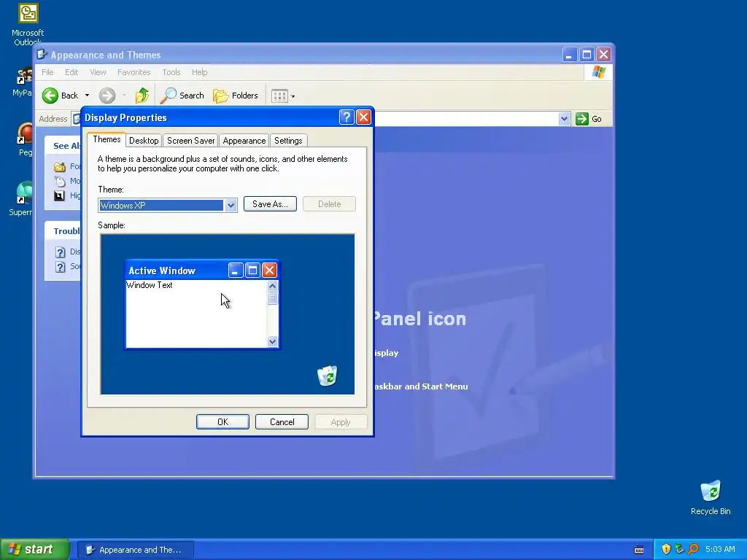Click the system clock showing 5:03 AM
Viewport: 747px width, 560px height.
[720, 550]
